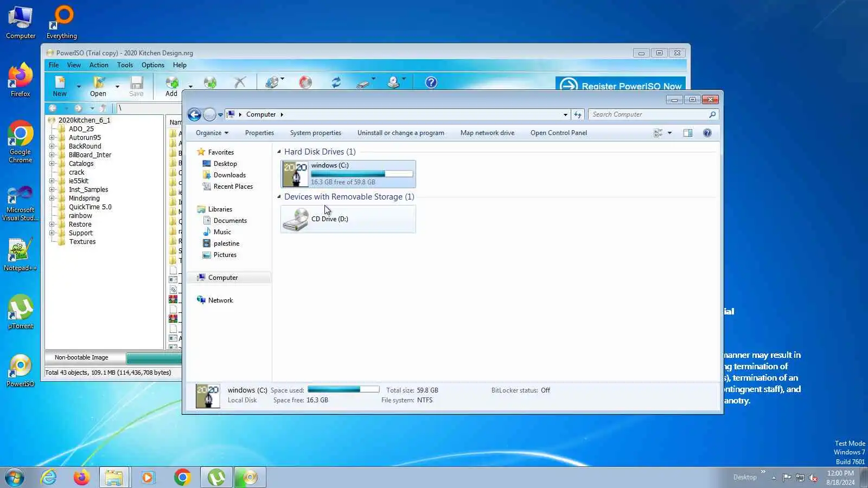Collapse the Hard Disk Drives group

point(279,152)
